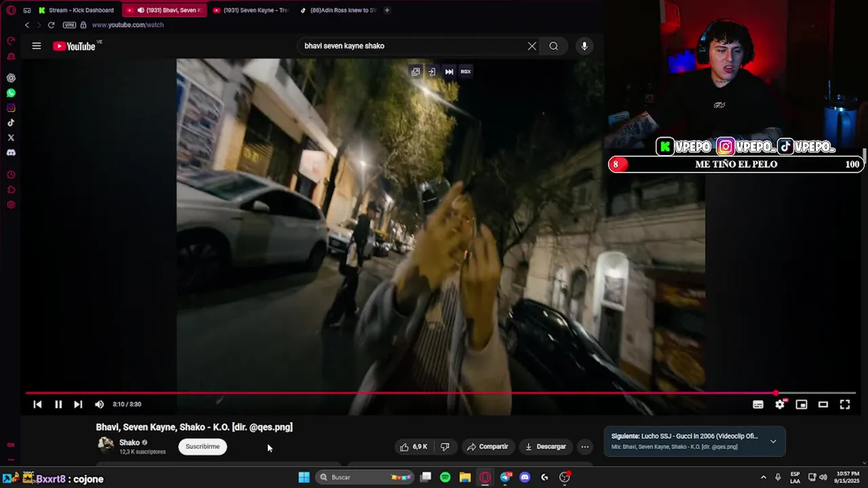Switch to Stream - Kick Dashboard tab
Screen dimensions: 868x488
coord(77,10)
